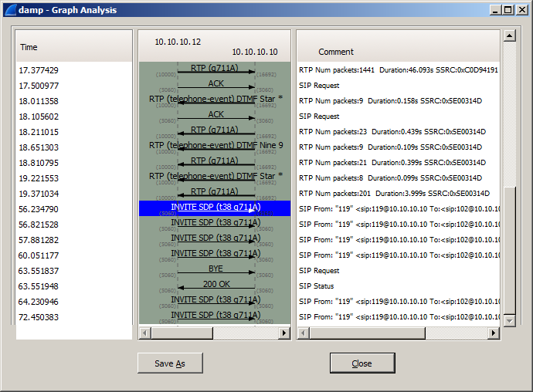This screenshot has width=533, height=392.
Task: Click the Comment panel's left scroll arrow
Action: pos(303,333)
